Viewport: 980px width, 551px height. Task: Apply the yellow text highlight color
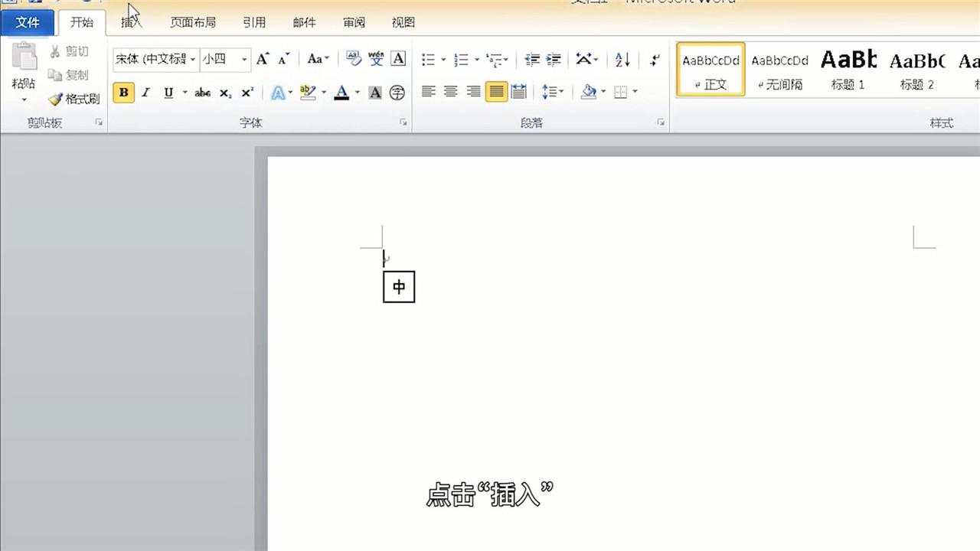click(x=308, y=93)
